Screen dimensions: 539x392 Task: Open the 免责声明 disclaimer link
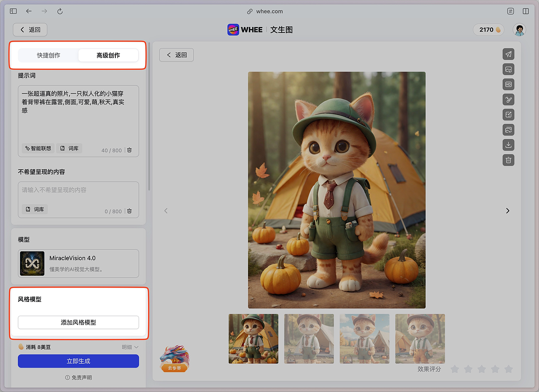82,378
